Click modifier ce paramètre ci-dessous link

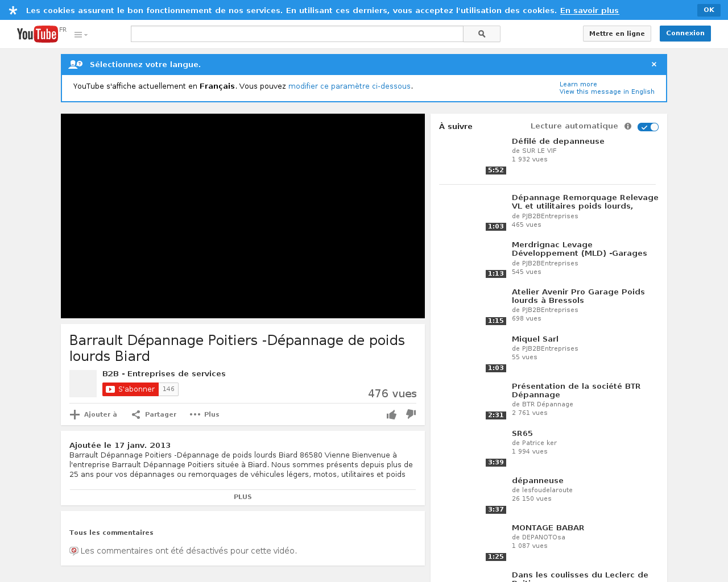click(349, 86)
